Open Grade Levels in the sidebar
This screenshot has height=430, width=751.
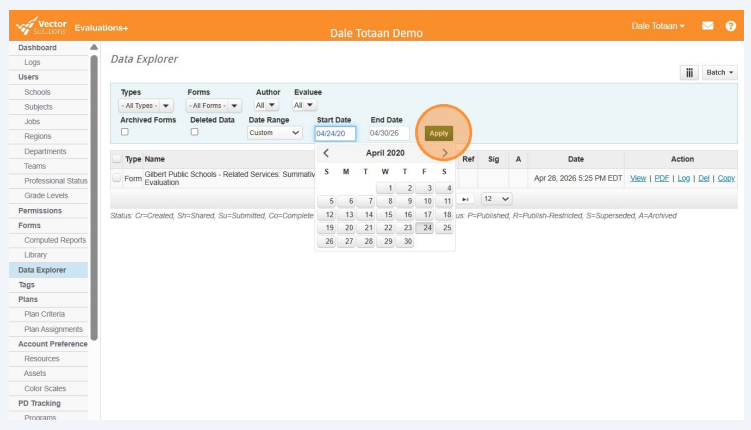click(48, 195)
